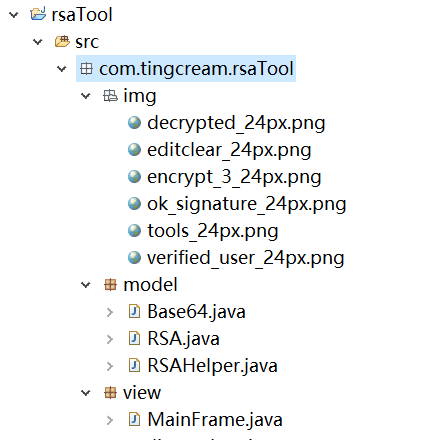Screen dimensions: 447x440
Task: Click the view package icon
Action: tap(110, 393)
